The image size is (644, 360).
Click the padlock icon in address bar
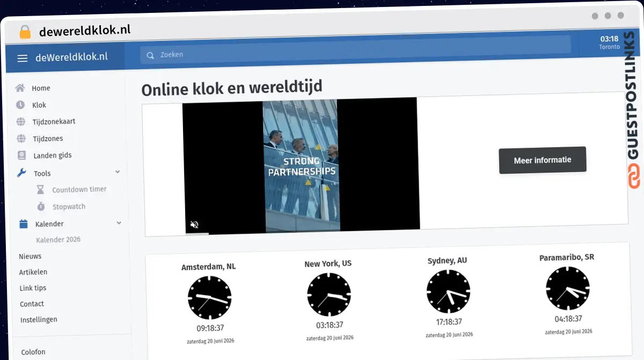pos(25,32)
